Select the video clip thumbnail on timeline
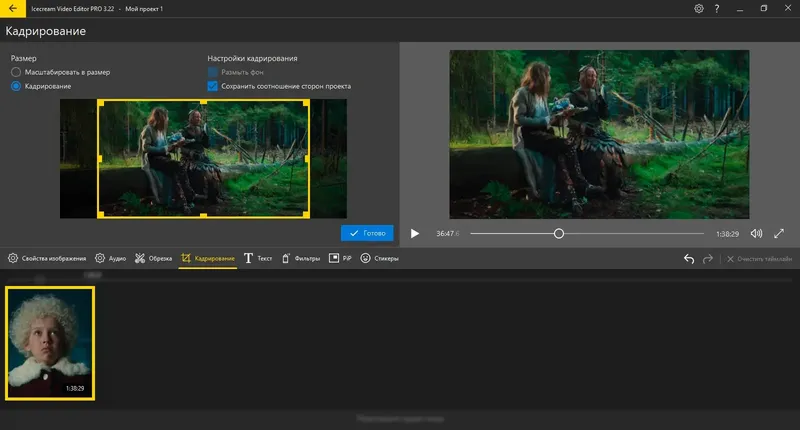 (50, 343)
